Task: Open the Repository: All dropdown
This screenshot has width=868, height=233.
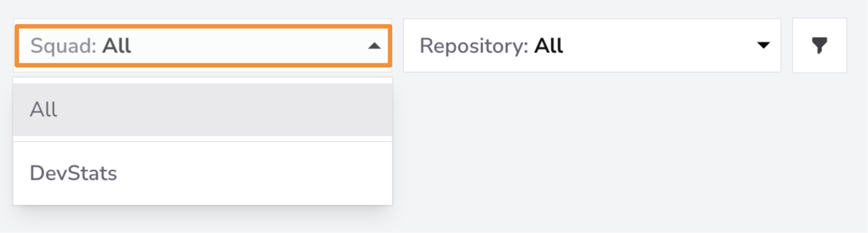Action: [592, 45]
